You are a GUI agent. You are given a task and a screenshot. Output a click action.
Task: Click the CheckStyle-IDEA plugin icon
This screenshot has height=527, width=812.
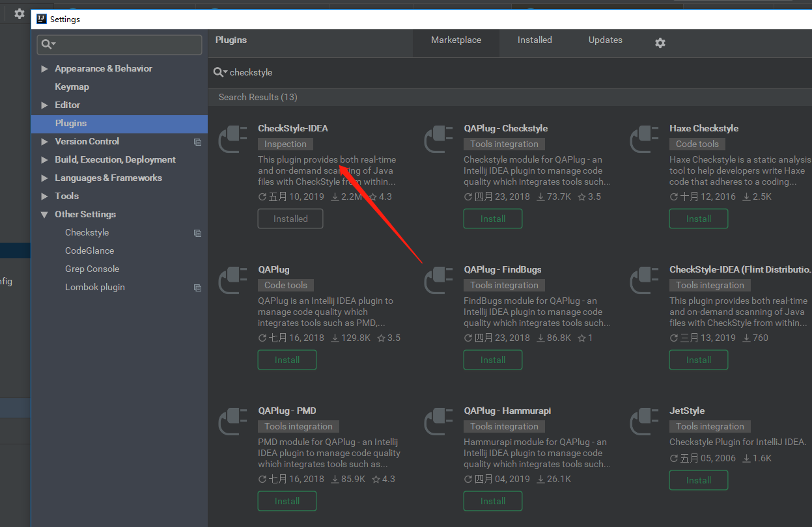point(232,139)
